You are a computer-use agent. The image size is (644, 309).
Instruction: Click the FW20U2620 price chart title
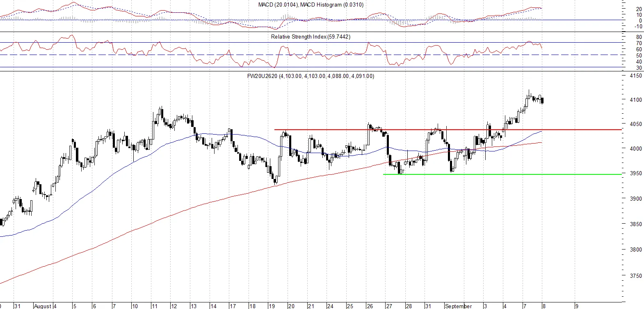[x=311, y=76]
